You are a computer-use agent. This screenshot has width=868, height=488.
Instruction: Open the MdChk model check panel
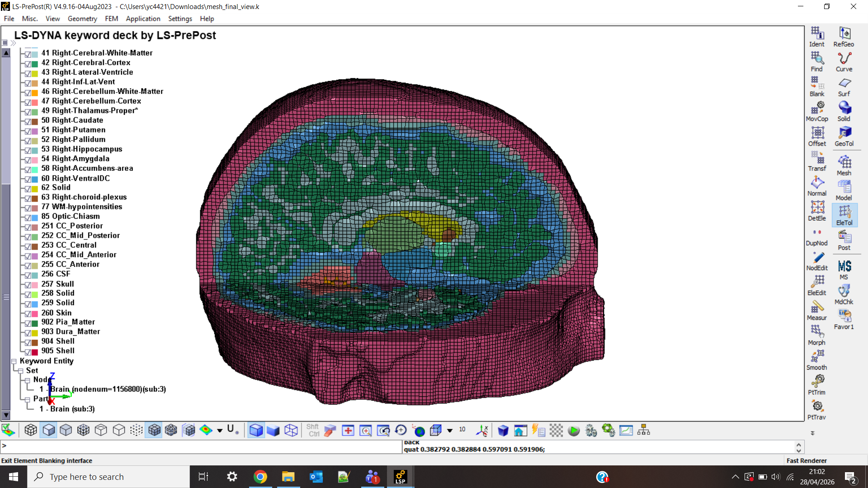tap(844, 295)
